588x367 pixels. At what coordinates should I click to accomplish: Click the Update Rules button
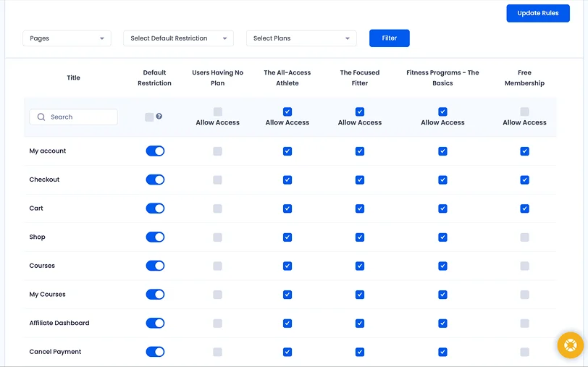click(537, 13)
